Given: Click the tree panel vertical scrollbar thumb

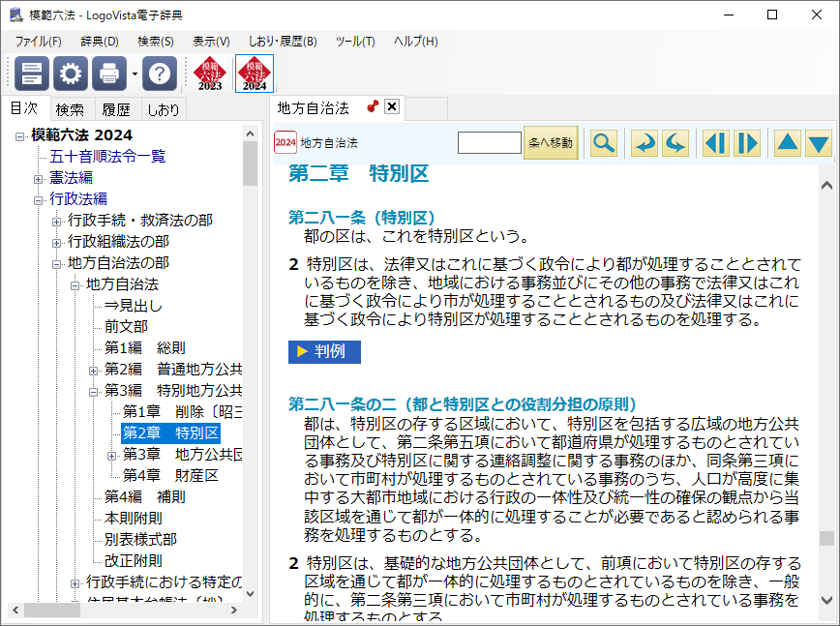Looking at the screenshot, I should tap(251, 164).
